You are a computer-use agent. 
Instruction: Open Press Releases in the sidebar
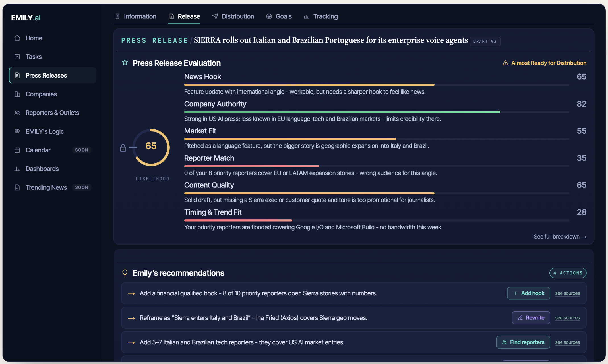(53, 75)
